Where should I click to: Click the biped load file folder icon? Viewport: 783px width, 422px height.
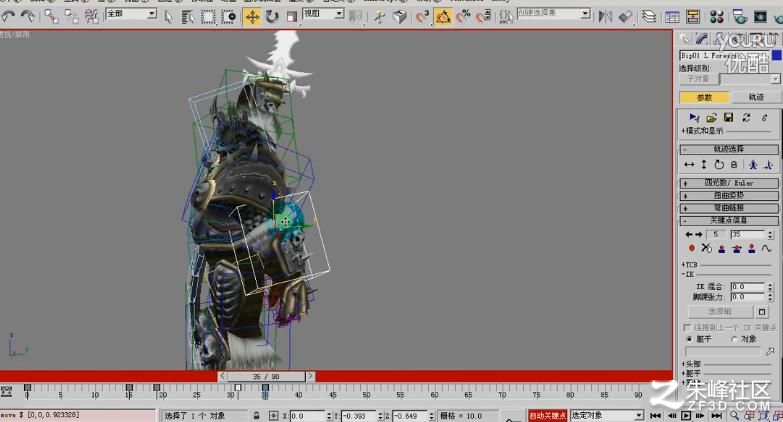(x=711, y=118)
